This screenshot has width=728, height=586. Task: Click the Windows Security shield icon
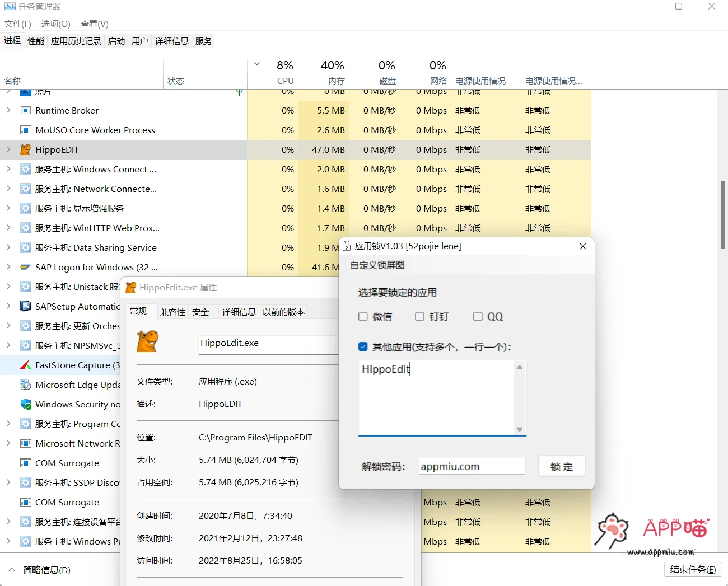click(x=25, y=404)
